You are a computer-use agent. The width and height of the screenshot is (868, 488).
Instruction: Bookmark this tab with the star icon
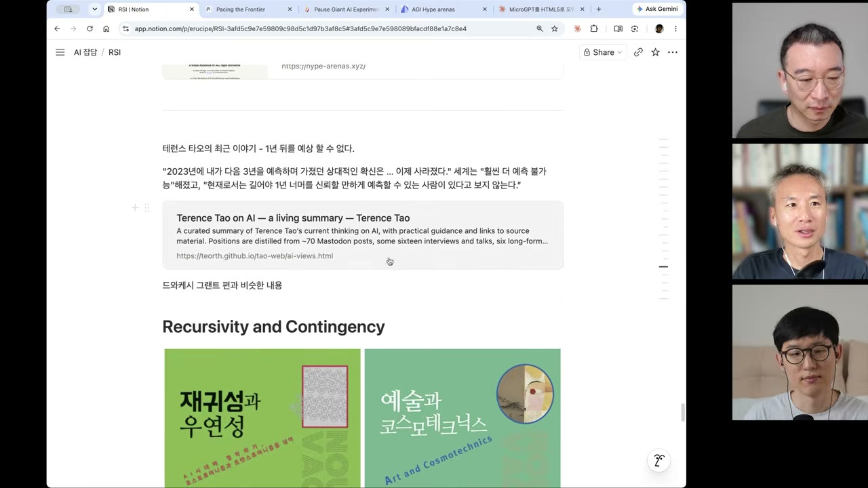555,28
